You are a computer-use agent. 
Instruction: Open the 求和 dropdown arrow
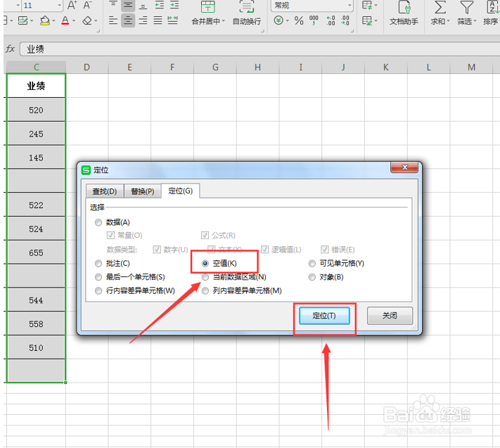449,21
